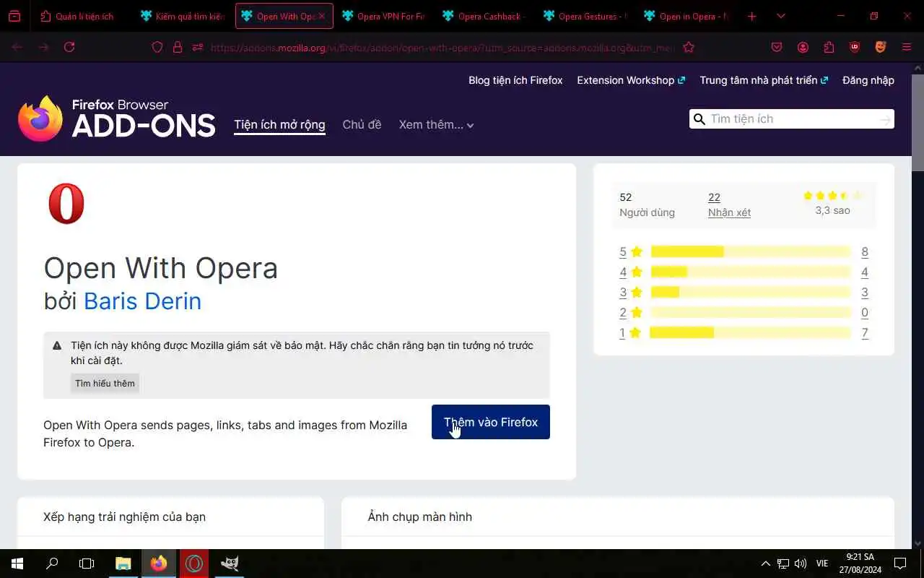Click Thêm vào Firefox install button

491,422
